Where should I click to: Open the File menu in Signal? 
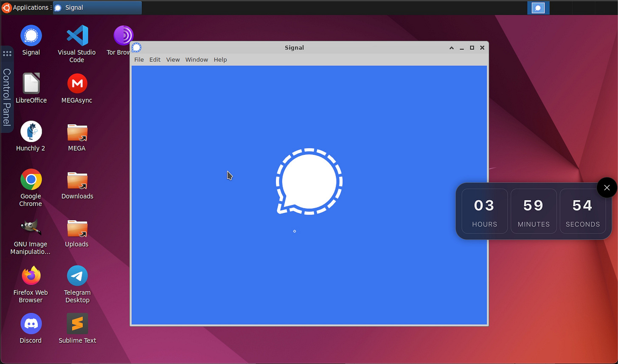click(139, 59)
